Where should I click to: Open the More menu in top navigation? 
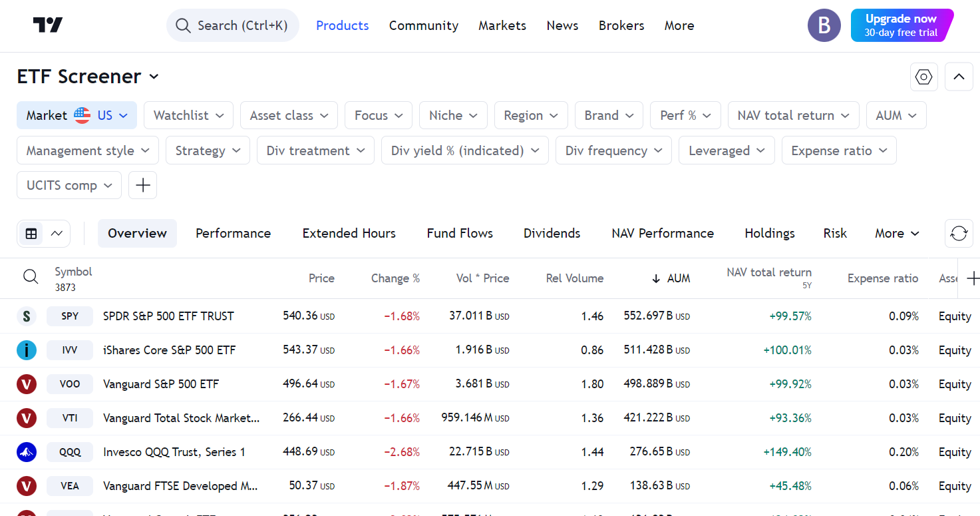pyautogui.click(x=679, y=25)
